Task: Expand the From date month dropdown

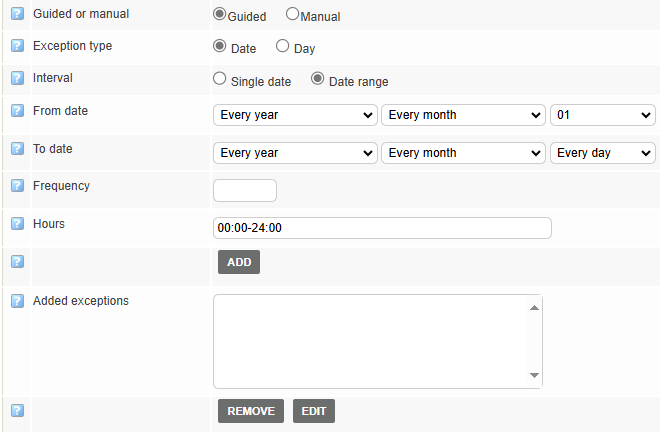Action: coord(463,115)
